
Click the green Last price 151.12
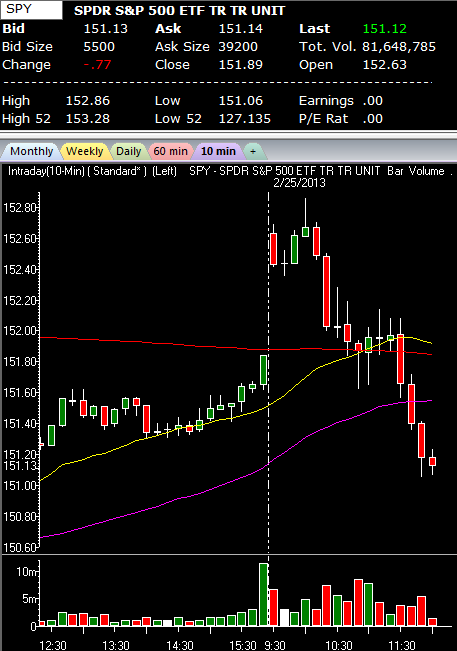click(385, 29)
